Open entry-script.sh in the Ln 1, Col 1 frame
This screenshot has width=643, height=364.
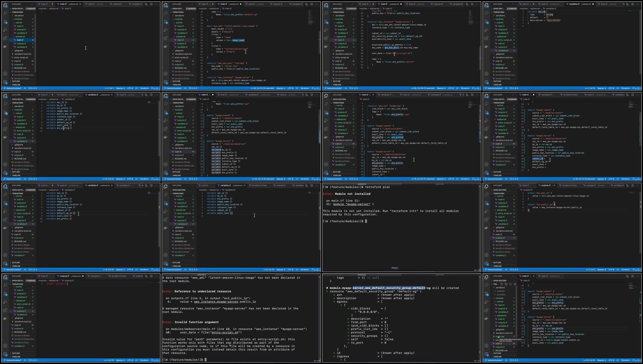pos(21,58)
